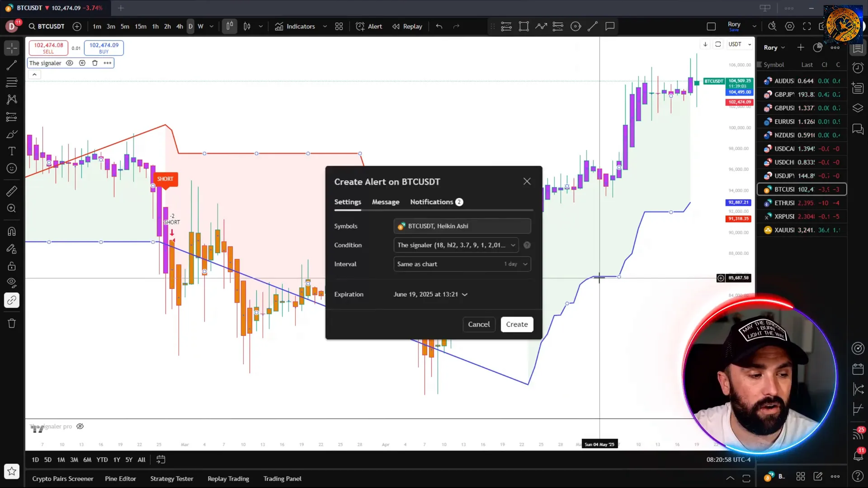Click the Alert toolbar button
Image resolution: width=868 pixels, height=488 pixels.
(x=369, y=26)
